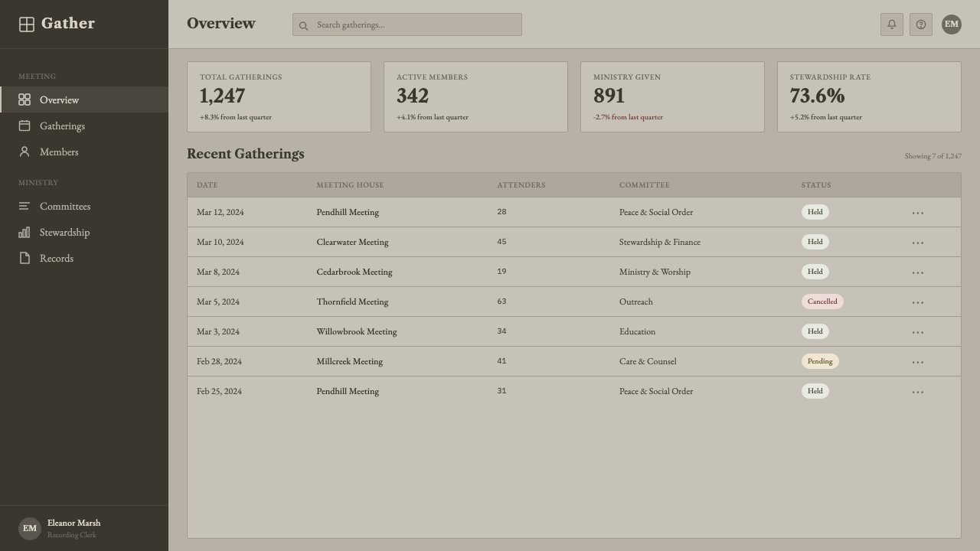Open the help question mark icon
980x551 pixels.
pyautogui.click(x=921, y=24)
